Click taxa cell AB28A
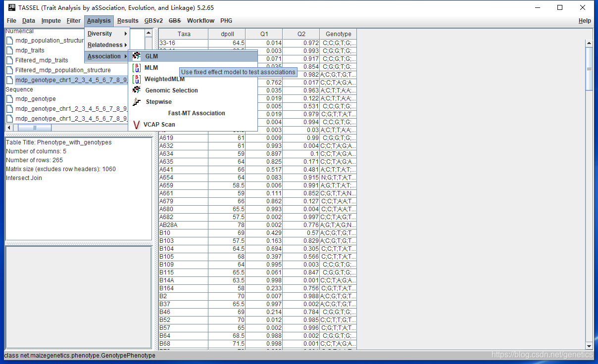The image size is (598, 364). tap(184, 225)
